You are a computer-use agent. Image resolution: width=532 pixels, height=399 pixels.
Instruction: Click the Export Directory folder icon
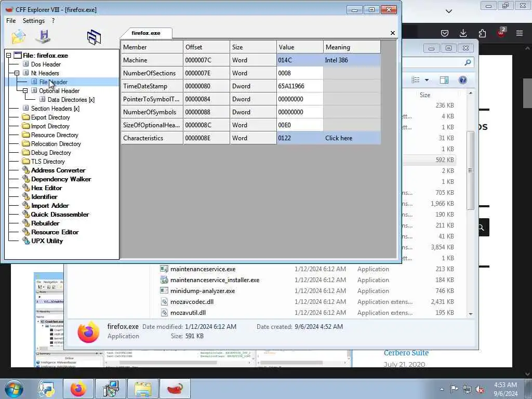26,117
